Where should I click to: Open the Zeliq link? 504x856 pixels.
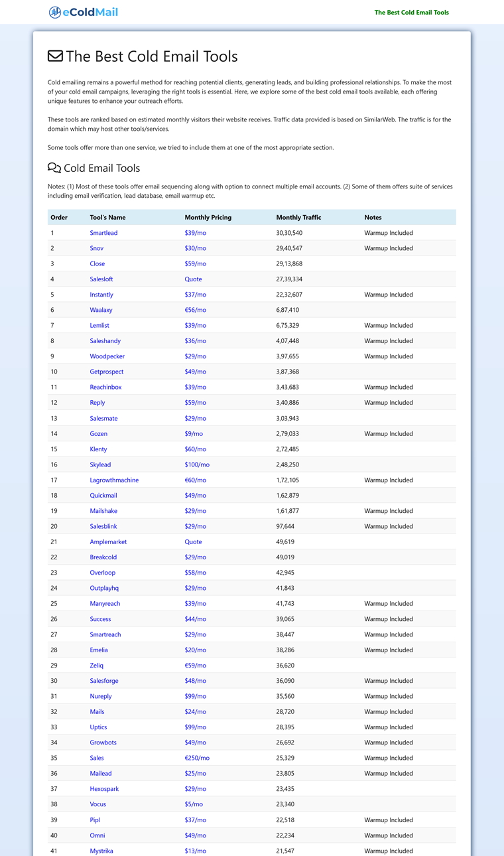click(97, 665)
